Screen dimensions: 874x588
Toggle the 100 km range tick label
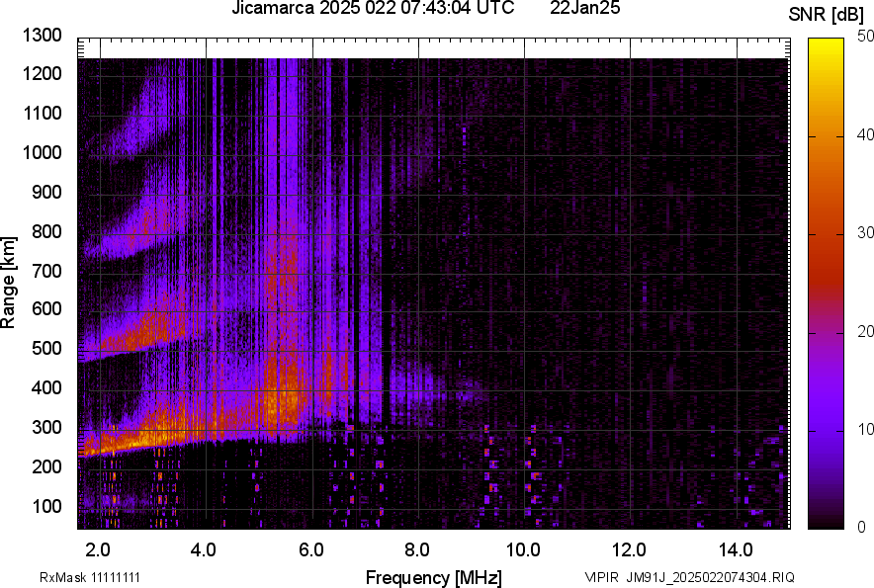tap(46, 504)
